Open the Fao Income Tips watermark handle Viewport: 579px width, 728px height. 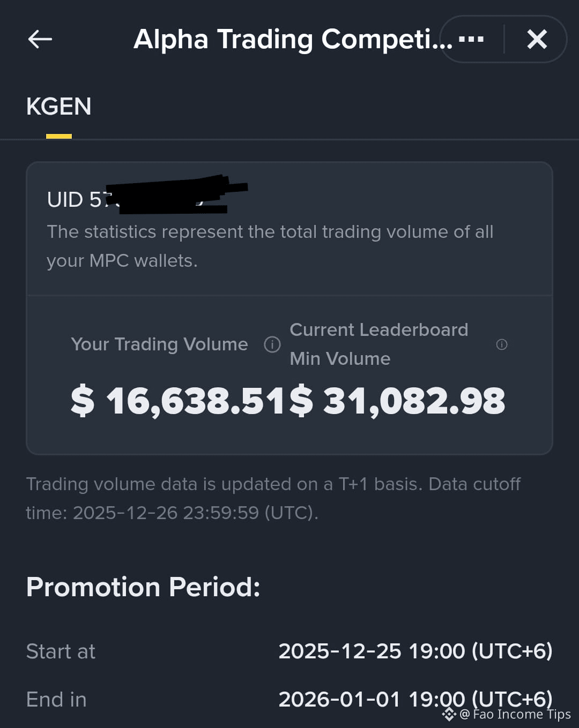[516, 714]
